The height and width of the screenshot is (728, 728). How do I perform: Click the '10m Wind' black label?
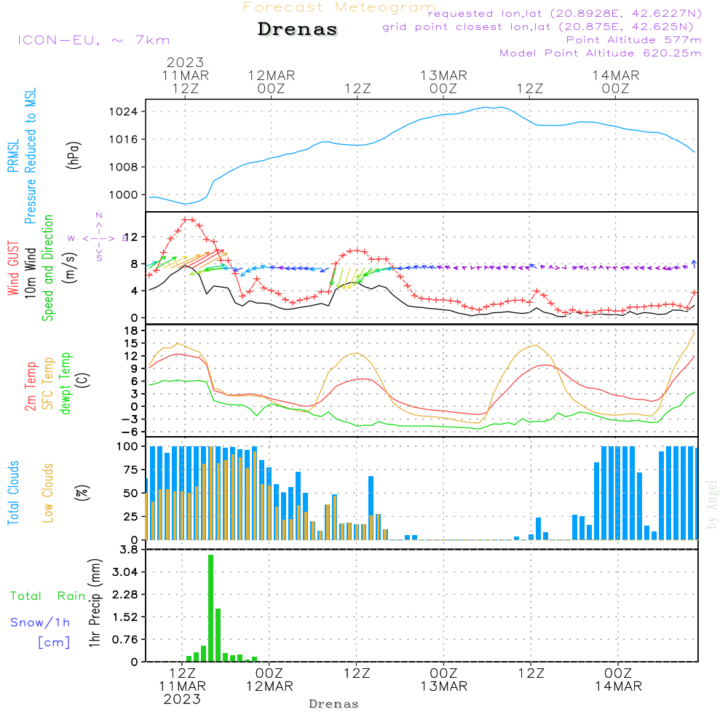(x=30, y=273)
